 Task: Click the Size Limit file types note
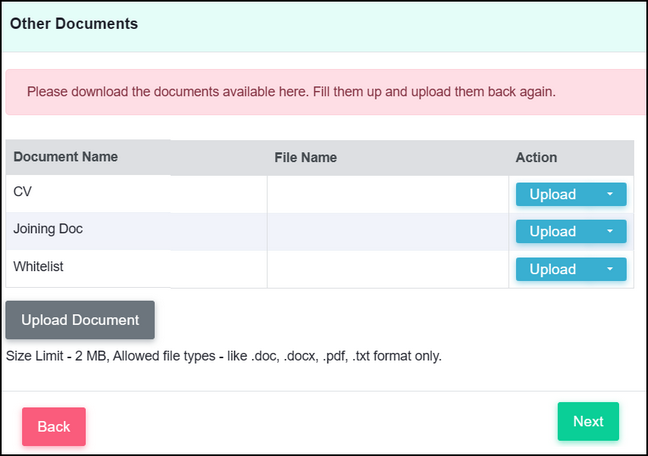pos(224,356)
